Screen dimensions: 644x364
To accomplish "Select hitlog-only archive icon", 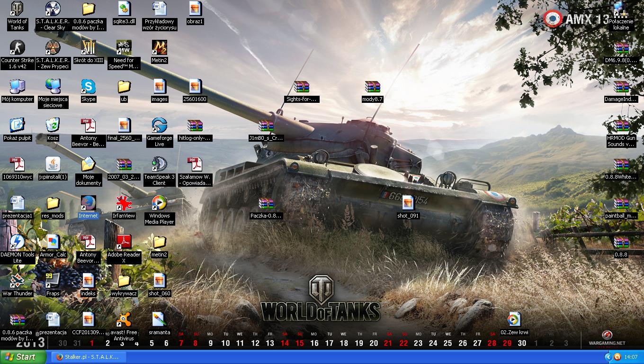I will [195, 126].
